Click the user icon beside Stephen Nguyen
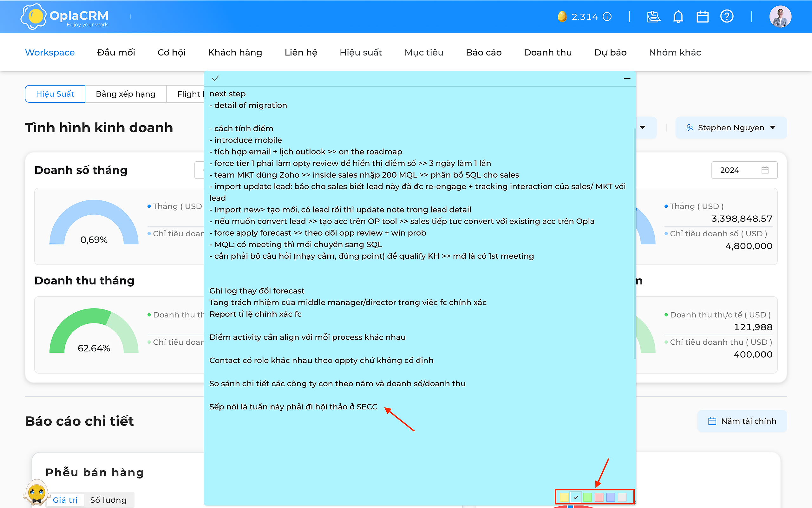 coord(690,128)
